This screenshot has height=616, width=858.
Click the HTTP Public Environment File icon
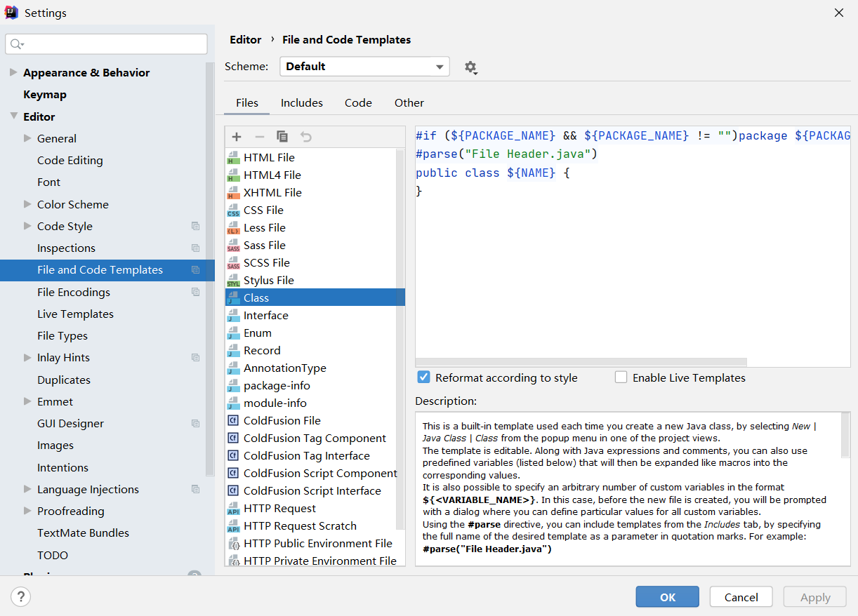pyautogui.click(x=233, y=544)
